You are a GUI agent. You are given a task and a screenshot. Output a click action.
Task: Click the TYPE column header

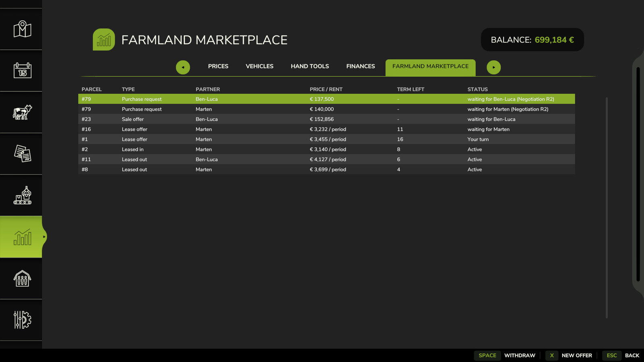[128, 89]
